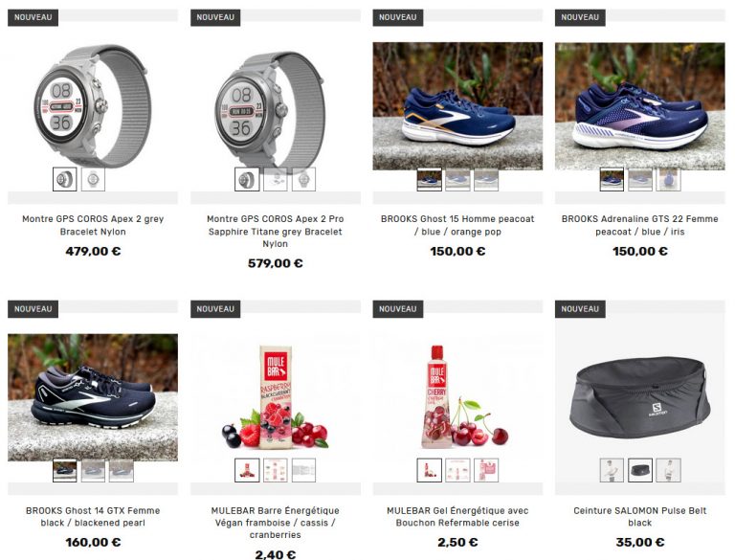Click NOUVEAU badge above BROOKS Ghost 15 Homme
Screen dimensions: 735x560
pos(398,17)
